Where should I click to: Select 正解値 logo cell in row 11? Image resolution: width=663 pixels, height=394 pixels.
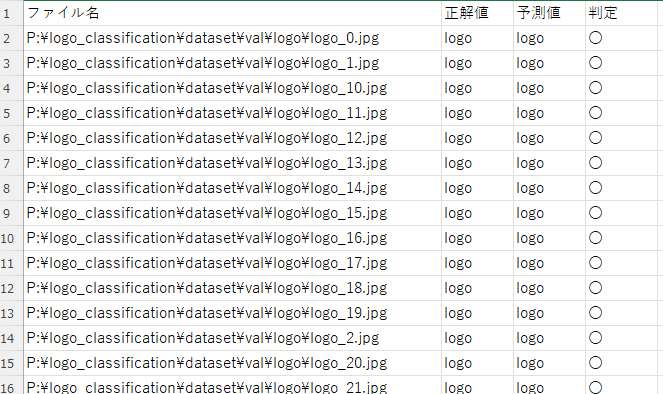pos(477,263)
